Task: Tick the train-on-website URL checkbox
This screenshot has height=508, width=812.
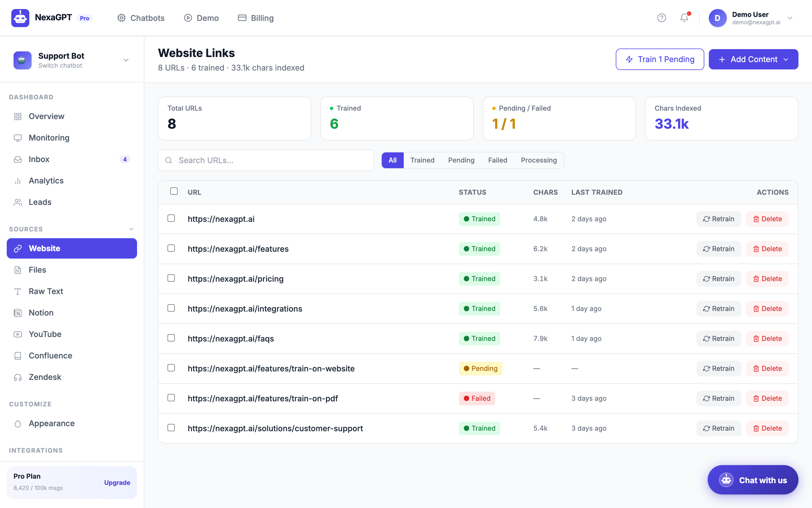Action: tap(171, 368)
